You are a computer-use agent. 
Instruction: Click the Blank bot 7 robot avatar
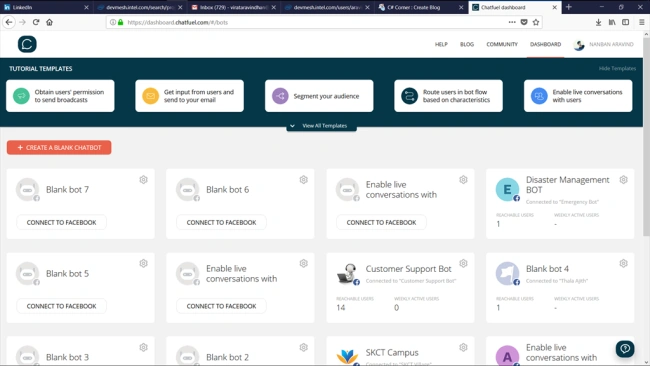(x=27, y=190)
